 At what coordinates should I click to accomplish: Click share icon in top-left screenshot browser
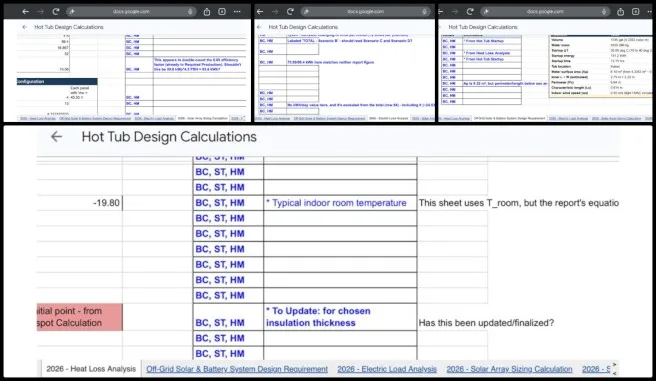pyautogui.click(x=207, y=12)
